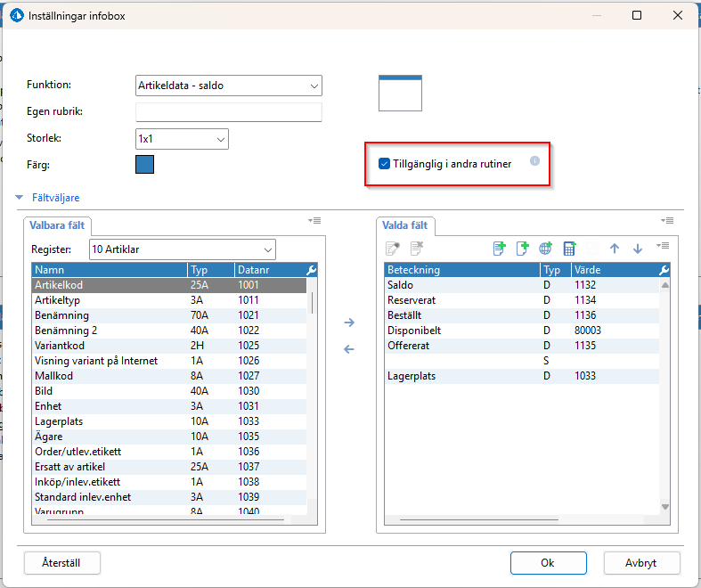Click wrench icon in Valbara fält header
Image resolution: width=701 pixels, height=588 pixels.
click(311, 270)
